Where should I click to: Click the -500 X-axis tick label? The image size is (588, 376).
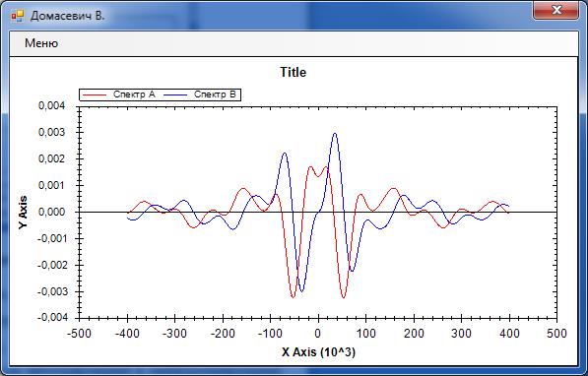tap(79, 334)
